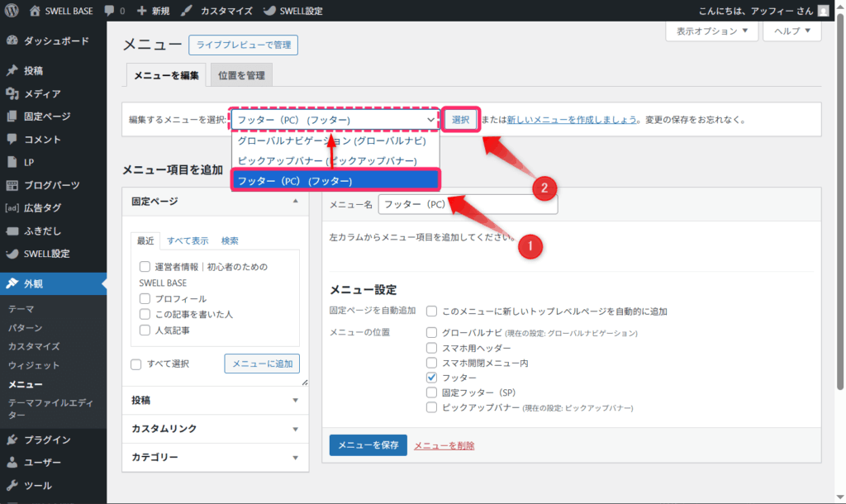Click the pin icon next to 投稿

coord(12,70)
